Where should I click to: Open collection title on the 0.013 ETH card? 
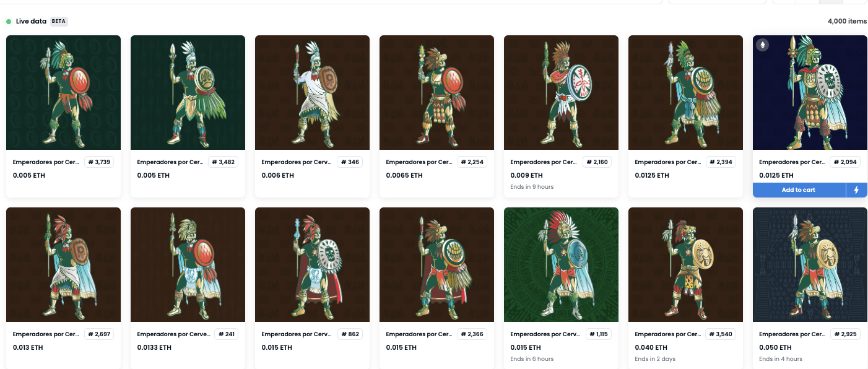[45, 334]
